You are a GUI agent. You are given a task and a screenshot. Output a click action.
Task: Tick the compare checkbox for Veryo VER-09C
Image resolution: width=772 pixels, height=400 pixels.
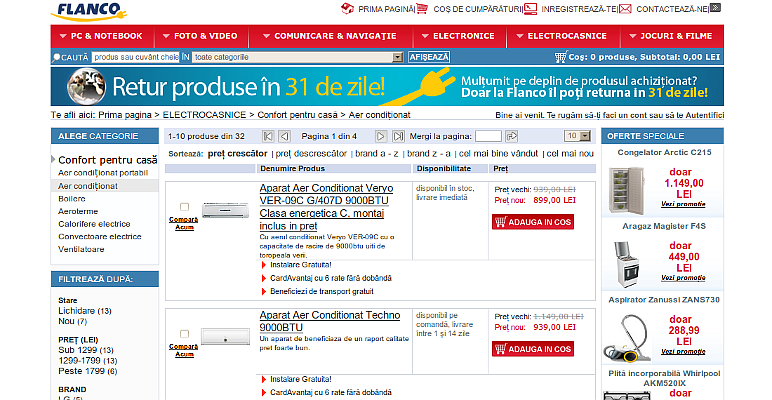184,207
